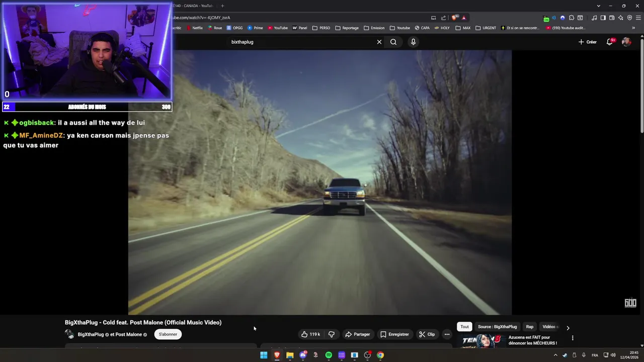Expand the PERSO bookmark folder
Screen dimensions: 644x362
point(321,28)
